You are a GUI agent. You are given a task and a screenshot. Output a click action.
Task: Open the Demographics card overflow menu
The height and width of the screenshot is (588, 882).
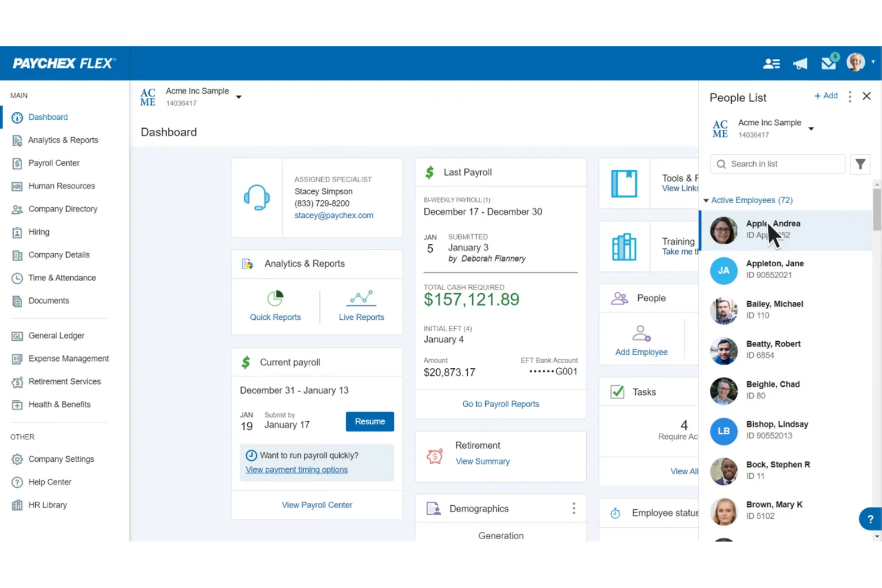[x=573, y=508]
